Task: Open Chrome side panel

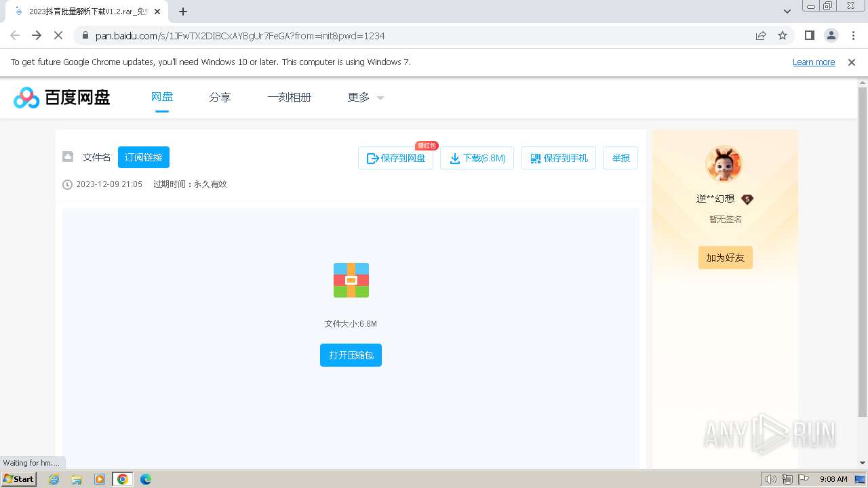Action: coord(810,35)
